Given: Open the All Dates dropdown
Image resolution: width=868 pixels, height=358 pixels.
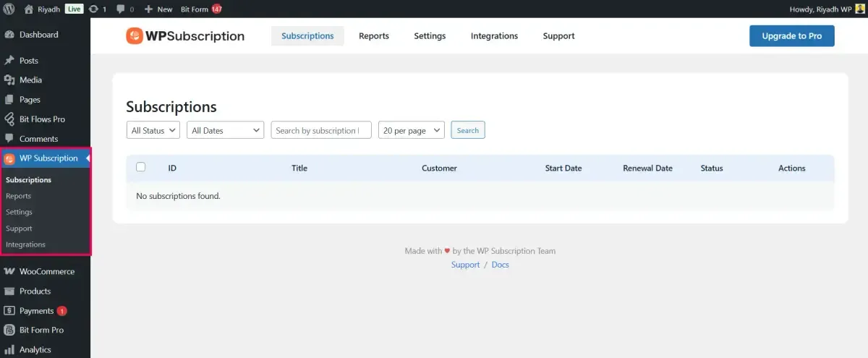Looking at the screenshot, I should coord(226,130).
